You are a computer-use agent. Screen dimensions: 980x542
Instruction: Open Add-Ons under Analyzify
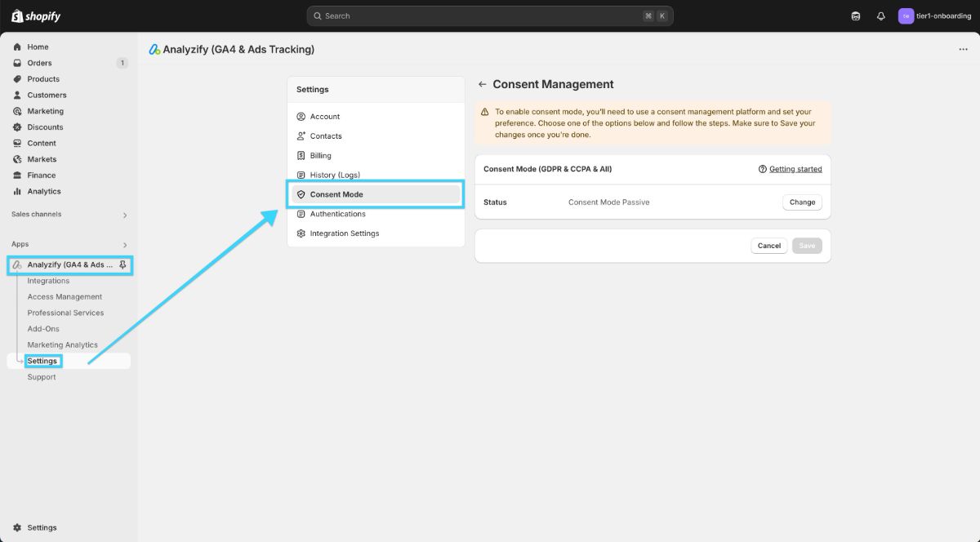point(43,329)
